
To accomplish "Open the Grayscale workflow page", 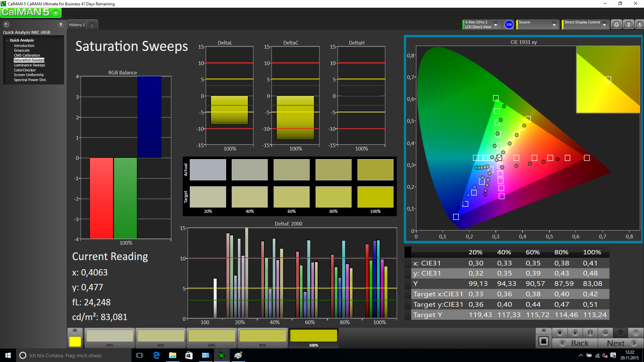I will (x=22, y=50).
